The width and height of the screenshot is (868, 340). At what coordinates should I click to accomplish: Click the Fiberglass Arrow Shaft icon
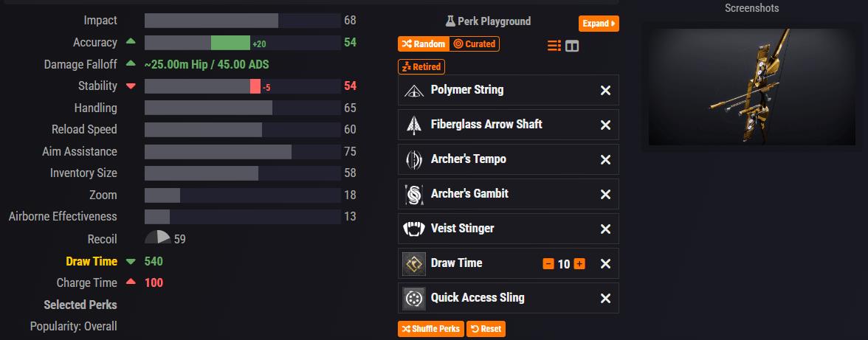coord(413,125)
